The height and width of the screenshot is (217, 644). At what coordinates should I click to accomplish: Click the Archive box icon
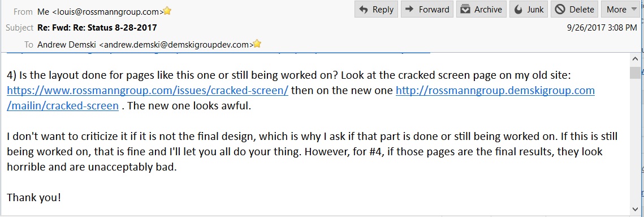465,10
